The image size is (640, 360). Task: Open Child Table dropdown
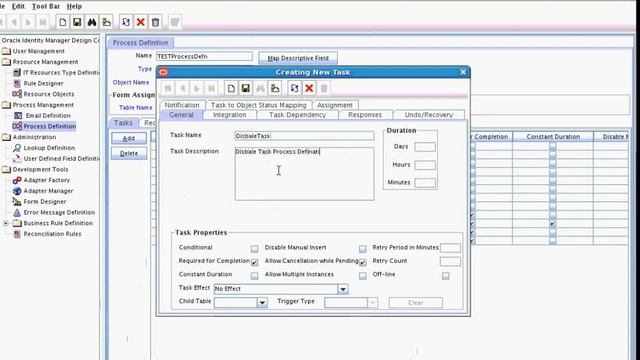[262, 302]
